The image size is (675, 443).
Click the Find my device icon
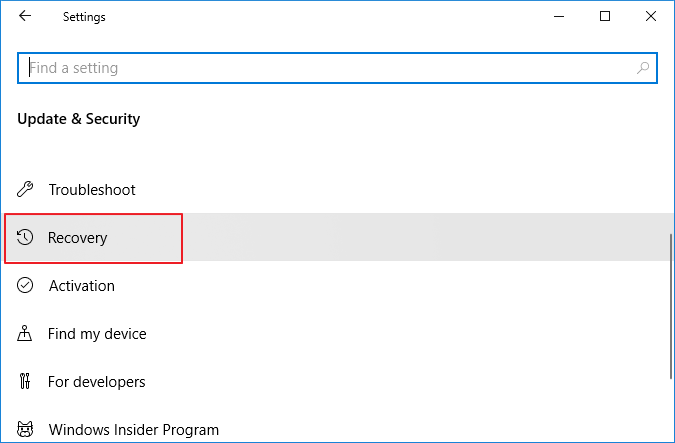pyautogui.click(x=27, y=333)
